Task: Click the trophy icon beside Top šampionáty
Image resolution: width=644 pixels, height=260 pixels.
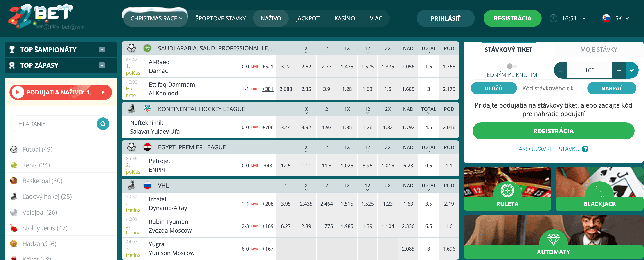Action: pyautogui.click(x=12, y=49)
